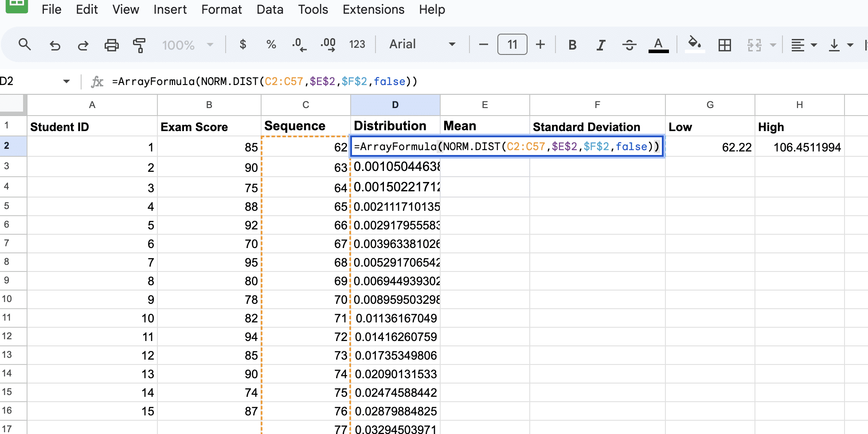Open the Help menu

point(432,9)
